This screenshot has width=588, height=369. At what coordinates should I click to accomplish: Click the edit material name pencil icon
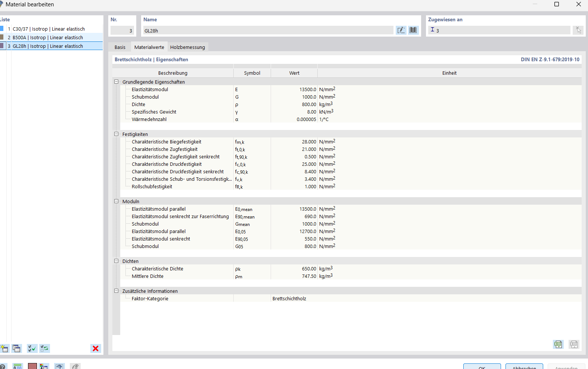tap(401, 30)
